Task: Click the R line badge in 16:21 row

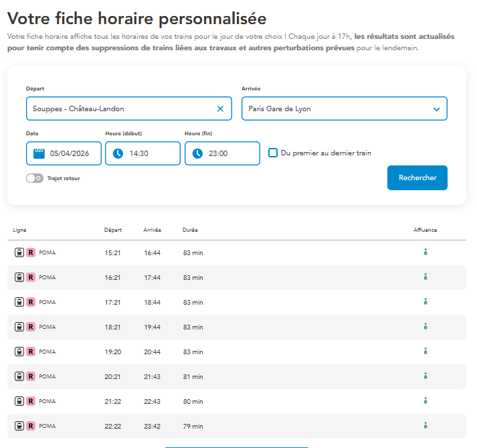Action: coord(31,277)
